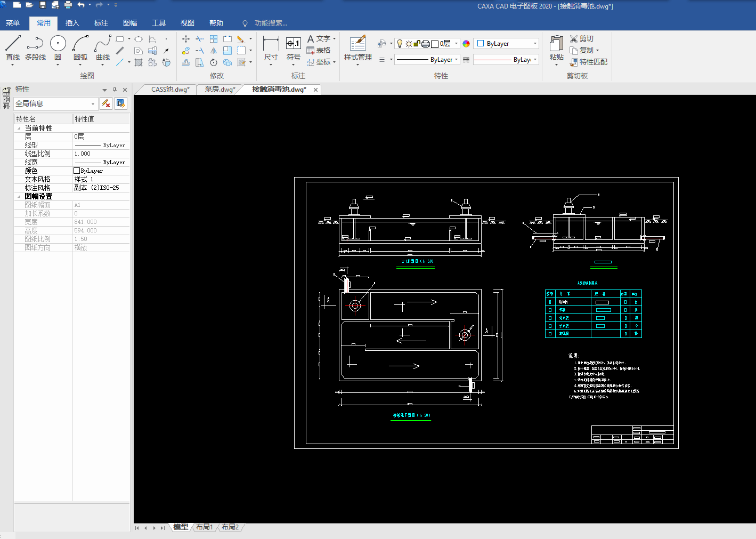Switch to the 图幅 ribbon tab
This screenshot has height=539, width=756.
130,23
